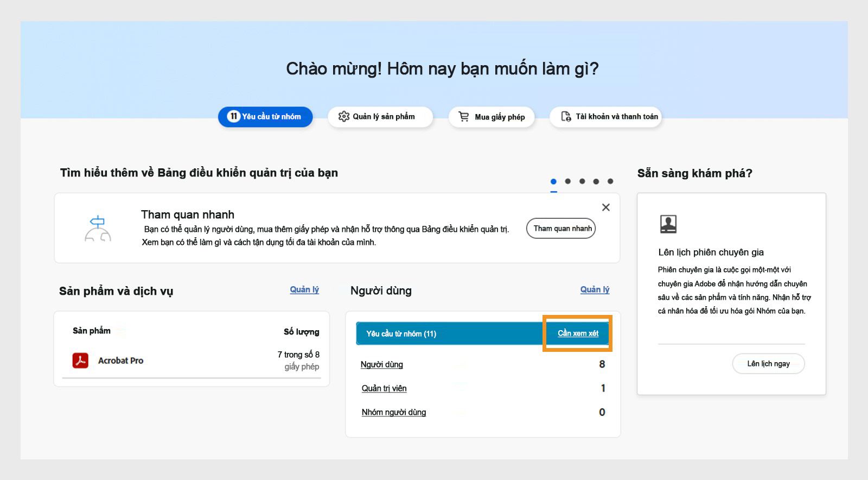Viewport: 868px width, 480px height.
Task: Click the Nhóm người dùng count 0
Action: pos(602,412)
